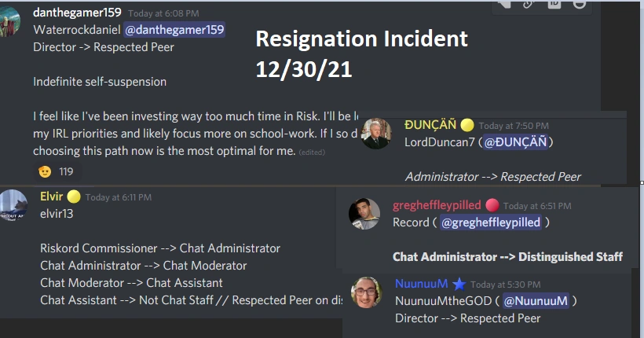Click the copy ID icon
This screenshot has width=644, height=338.
point(554,4)
